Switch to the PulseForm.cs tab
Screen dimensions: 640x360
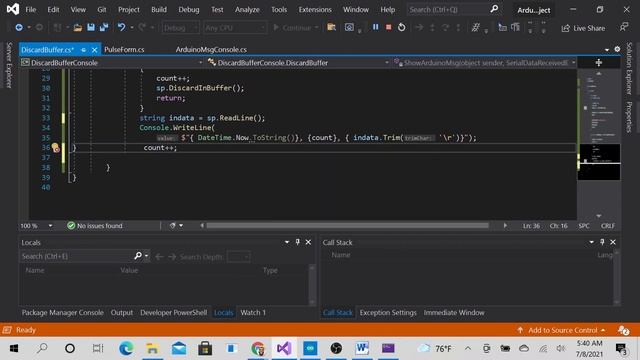click(124, 49)
